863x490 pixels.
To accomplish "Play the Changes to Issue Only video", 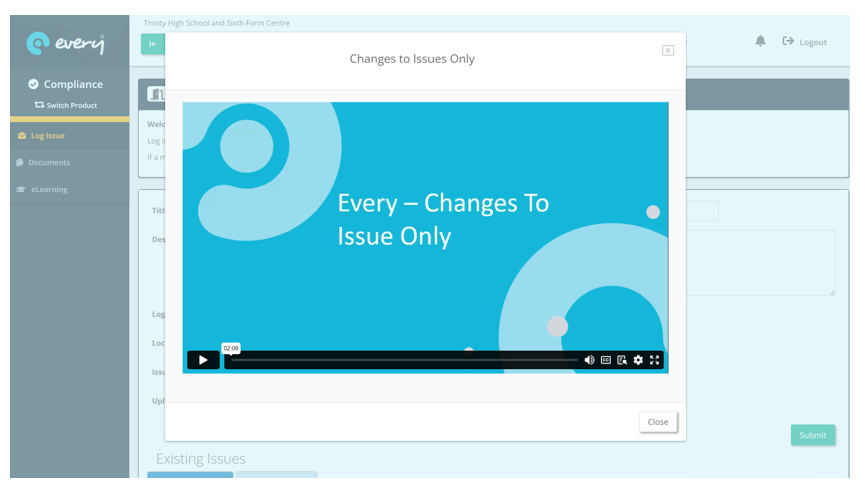I will (203, 360).
